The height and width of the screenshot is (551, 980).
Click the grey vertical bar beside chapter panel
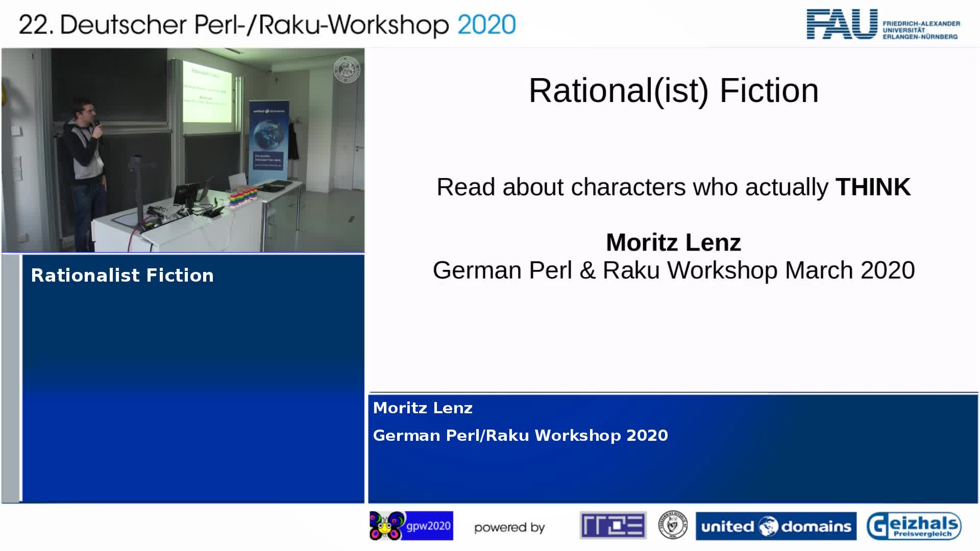[x=11, y=378]
